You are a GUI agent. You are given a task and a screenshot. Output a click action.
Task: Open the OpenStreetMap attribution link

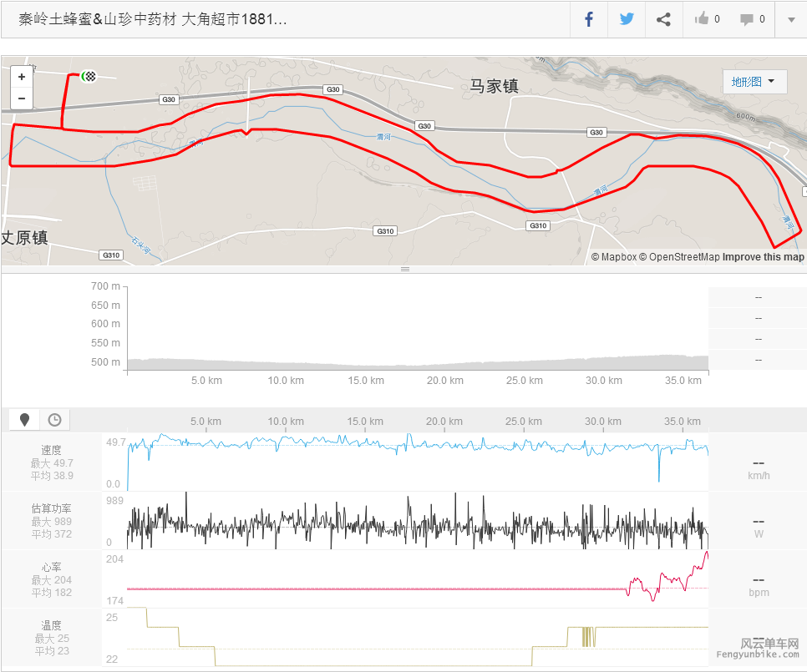click(x=683, y=257)
